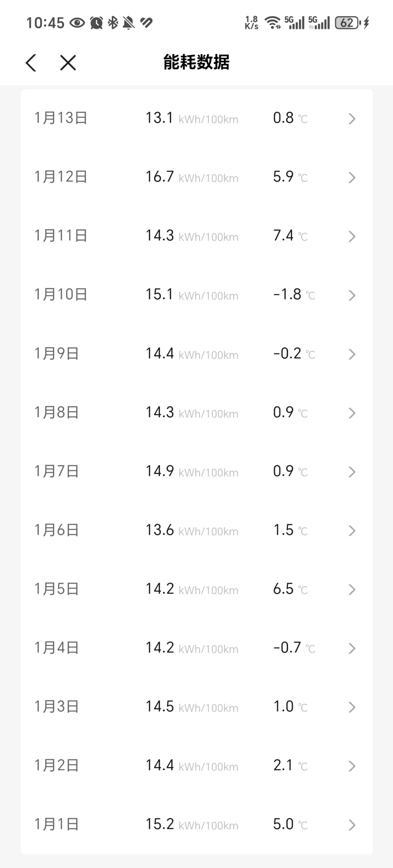Open chevron for 1月1日 entry
Image resolution: width=393 pixels, height=868 pixels.
tap(352, 825)
